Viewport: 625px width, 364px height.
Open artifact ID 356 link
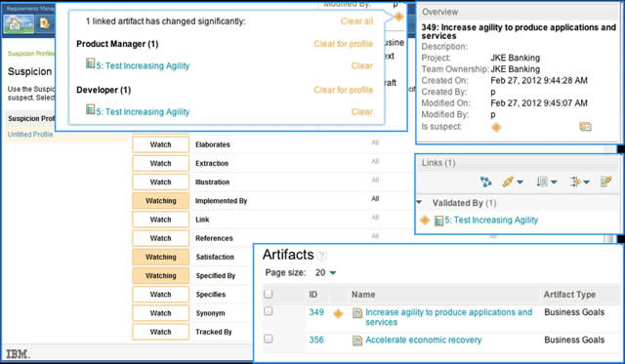click(x=316, y=341)
